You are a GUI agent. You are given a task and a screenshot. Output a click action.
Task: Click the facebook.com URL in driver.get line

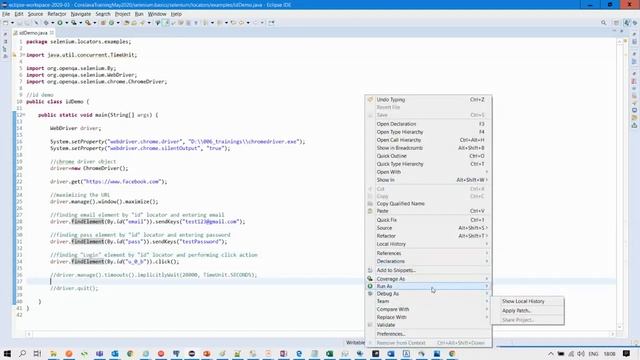[122, 182]
